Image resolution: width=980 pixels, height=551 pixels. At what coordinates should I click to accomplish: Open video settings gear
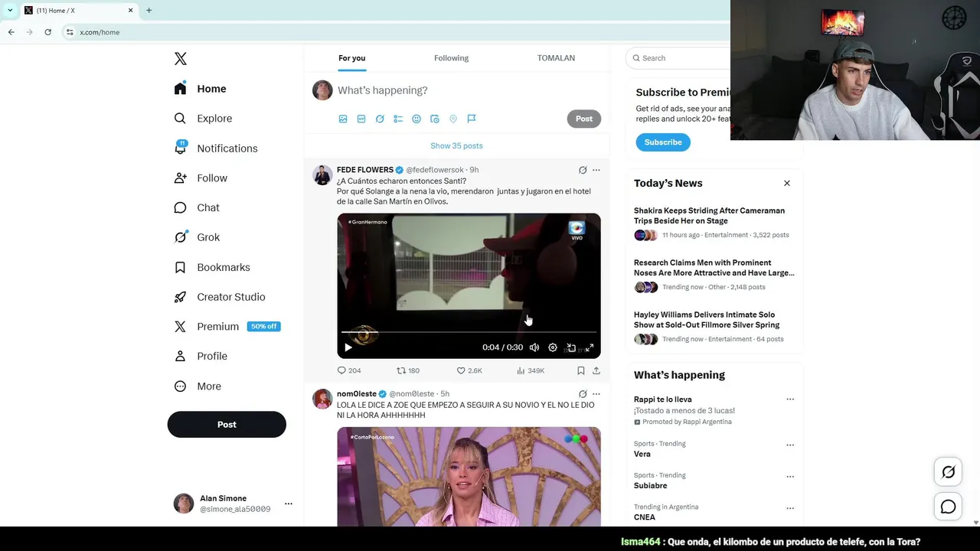[553, 347]
